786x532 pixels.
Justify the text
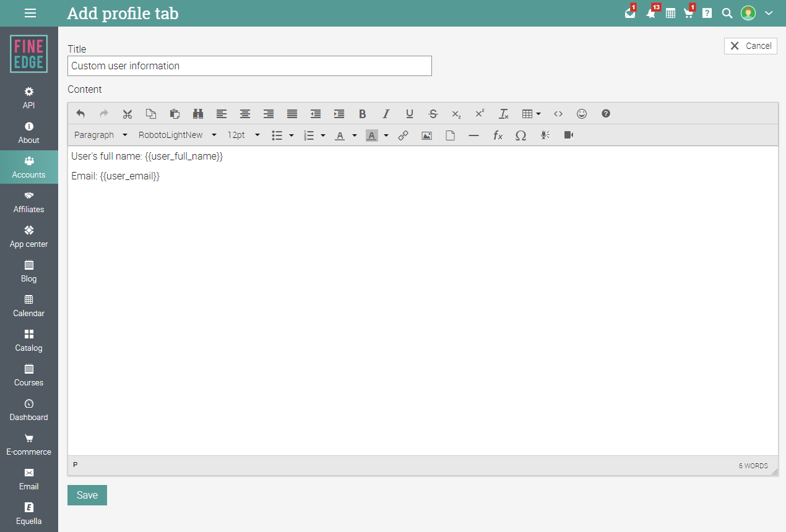[292, 114]
